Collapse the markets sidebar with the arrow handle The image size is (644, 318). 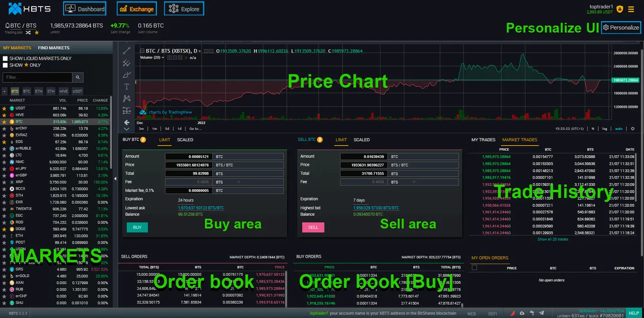115,179
